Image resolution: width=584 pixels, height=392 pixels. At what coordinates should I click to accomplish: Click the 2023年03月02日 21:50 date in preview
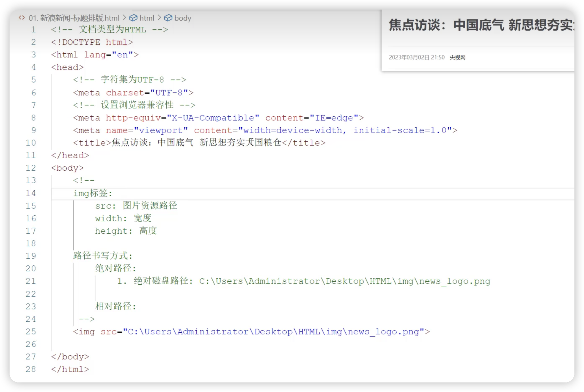click(416, 58)
